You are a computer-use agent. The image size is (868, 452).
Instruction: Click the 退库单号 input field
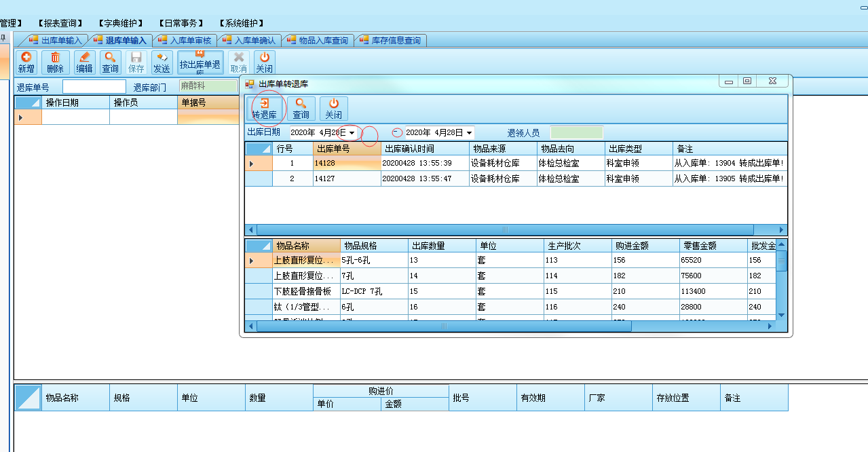click(x=94, y=87)
